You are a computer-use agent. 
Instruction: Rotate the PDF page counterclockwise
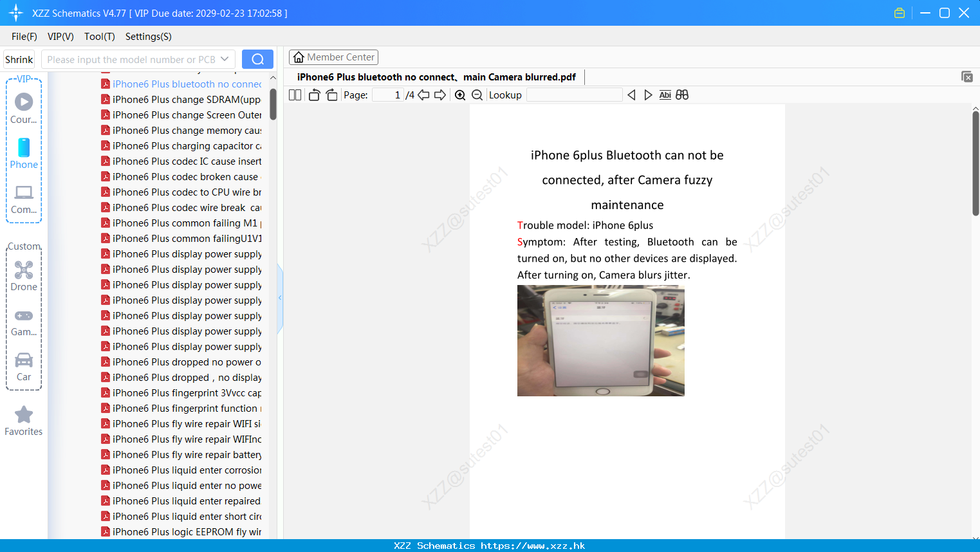[314, 95]
